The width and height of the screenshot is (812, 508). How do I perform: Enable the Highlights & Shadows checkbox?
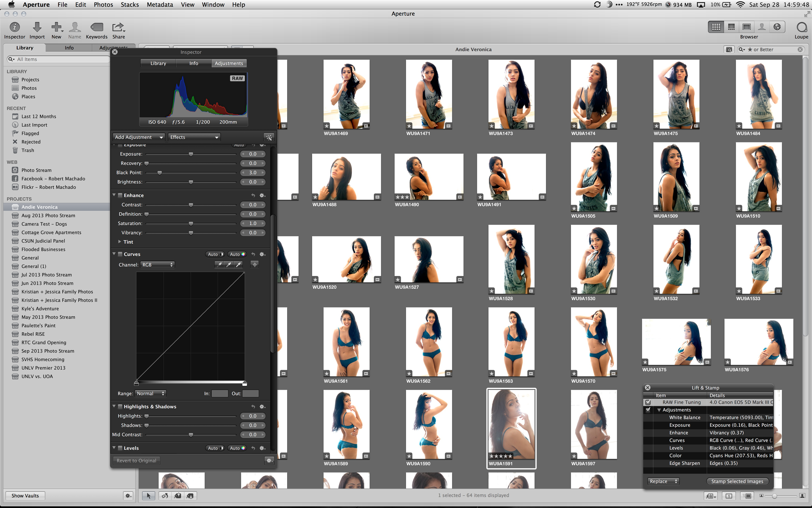tap(120, 407)
